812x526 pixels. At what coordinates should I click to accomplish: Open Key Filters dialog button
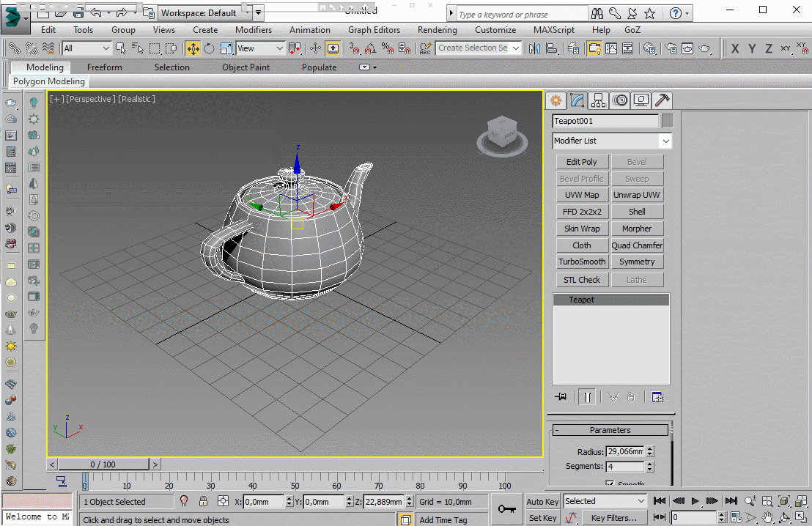click(614, 518)
